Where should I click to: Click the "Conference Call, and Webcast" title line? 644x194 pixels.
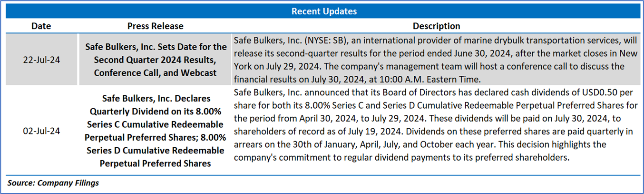[155, 73]
